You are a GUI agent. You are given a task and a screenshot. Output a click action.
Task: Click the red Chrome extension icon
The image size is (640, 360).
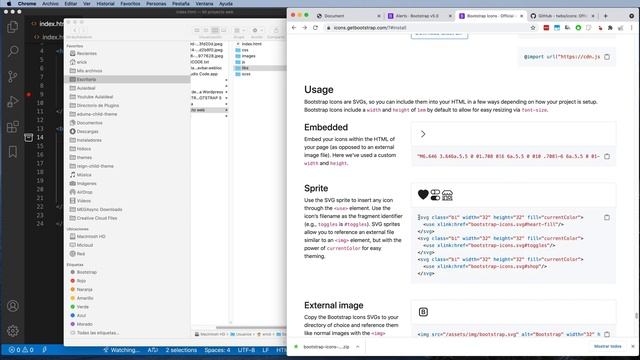546,28
